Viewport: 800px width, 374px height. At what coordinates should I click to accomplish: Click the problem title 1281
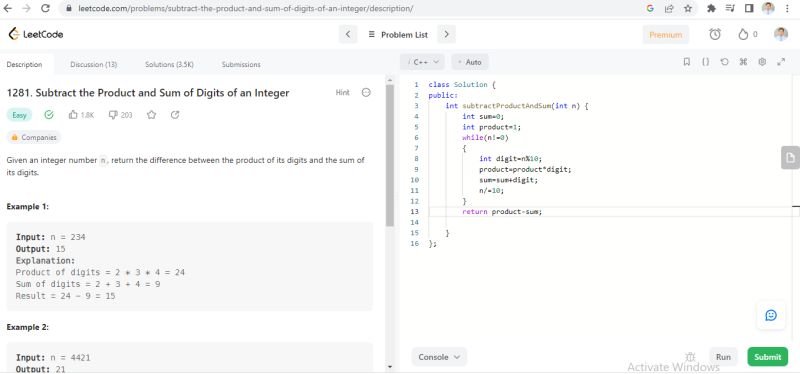point(148,93)
